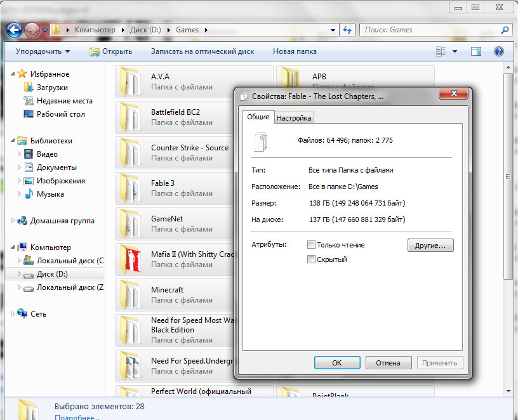Select the Minecraft folder icon

tap(131, 294)
